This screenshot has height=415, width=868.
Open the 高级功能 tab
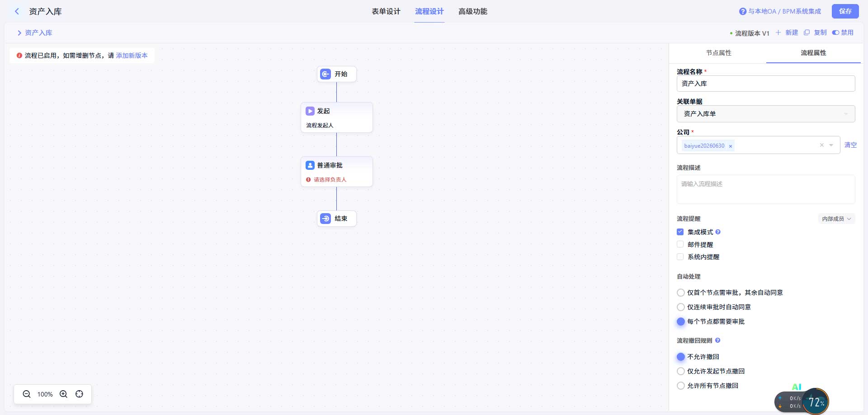[473, 11]
